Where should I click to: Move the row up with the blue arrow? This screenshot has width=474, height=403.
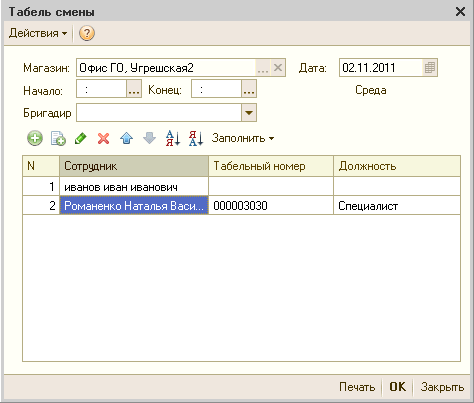click(x=127, y=138)
